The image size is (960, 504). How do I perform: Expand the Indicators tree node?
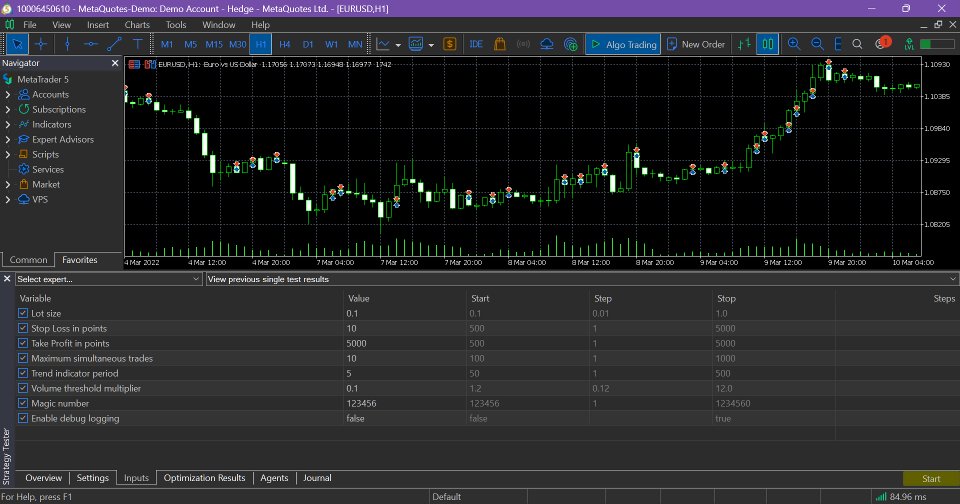click(x=8, y=124)
